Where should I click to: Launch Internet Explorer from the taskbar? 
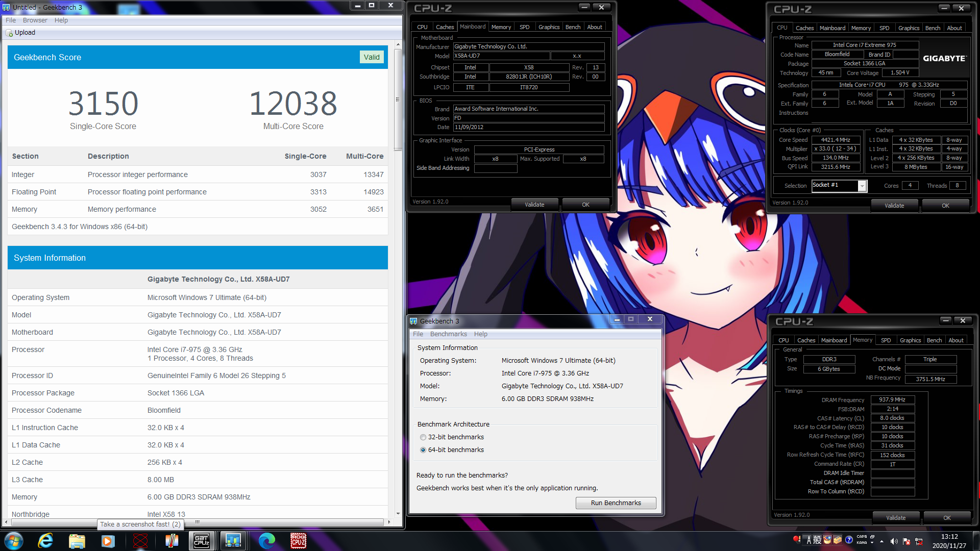pyautogui.click(x=45, y=541)
